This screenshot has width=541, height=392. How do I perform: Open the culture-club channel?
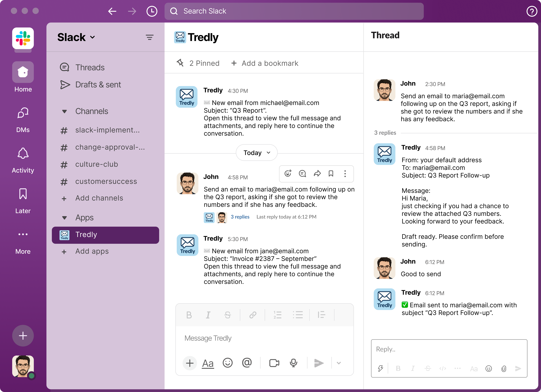pos(97,164)
